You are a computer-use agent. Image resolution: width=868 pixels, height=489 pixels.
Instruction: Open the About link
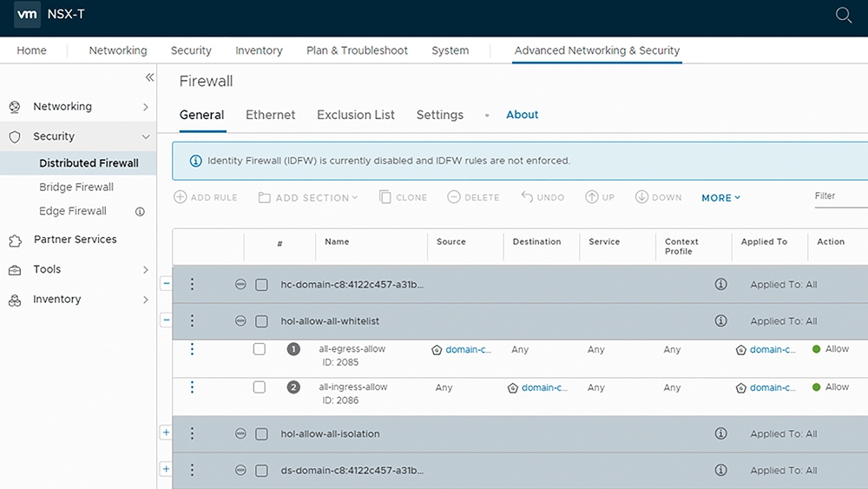coord(522,115)
